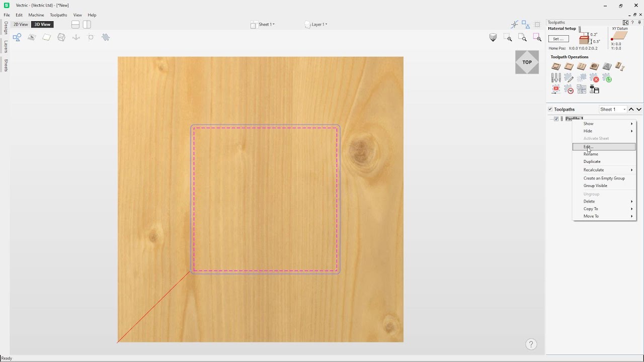Screen dimensions: 644x362
Task: Click the Set... material setup button
Action: (x=558, y=39)
